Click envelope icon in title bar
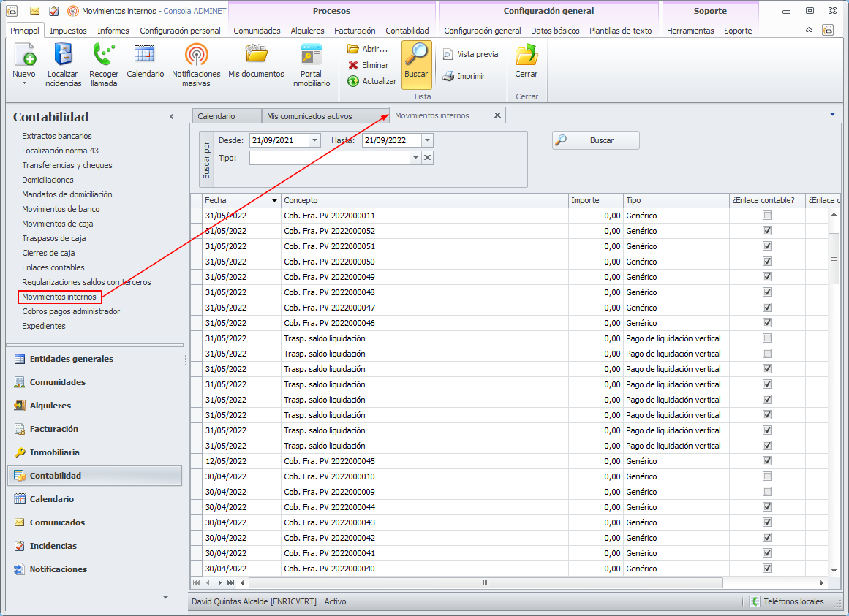Image resolution: width=849 pixels, height=616 pixels. coord(34,11)
